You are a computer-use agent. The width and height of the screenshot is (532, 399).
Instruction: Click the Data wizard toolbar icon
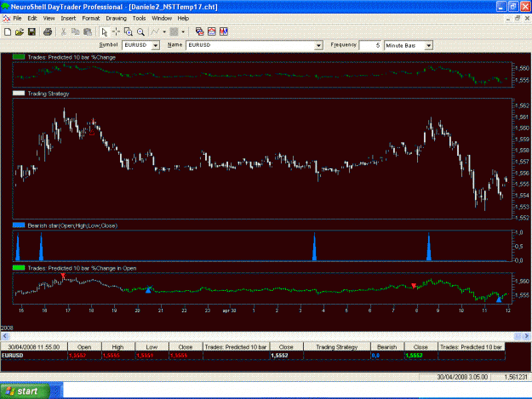tap(200, 31)
